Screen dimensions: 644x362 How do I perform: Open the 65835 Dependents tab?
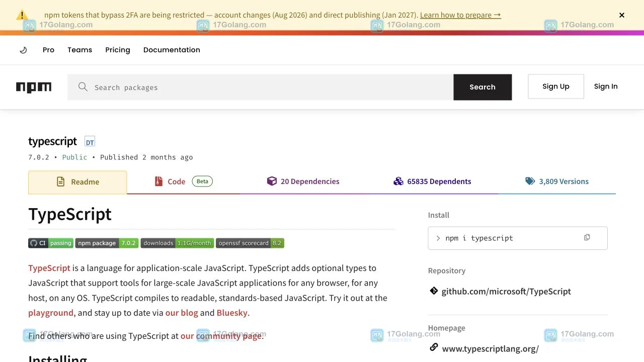433,182
